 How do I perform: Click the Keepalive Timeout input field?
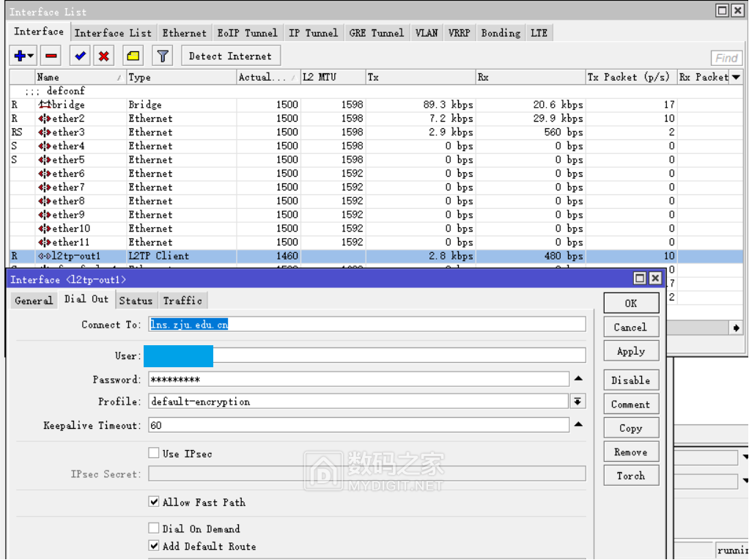[x=358, y=425]
